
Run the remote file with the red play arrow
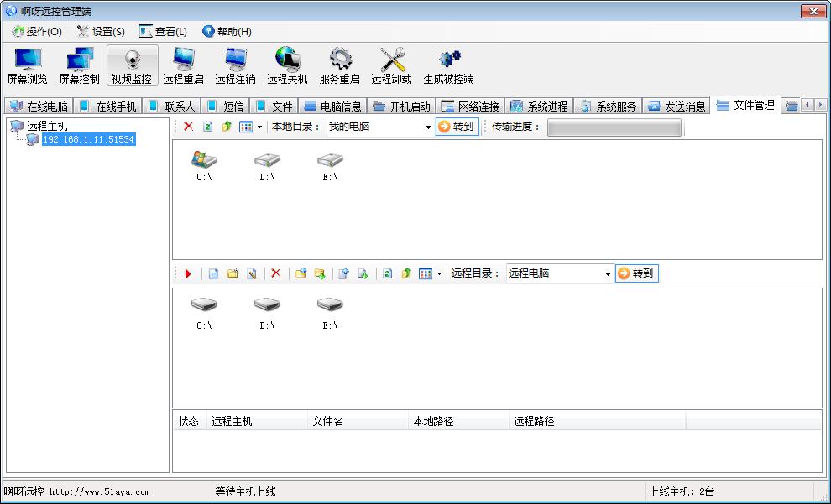(188, 273)
